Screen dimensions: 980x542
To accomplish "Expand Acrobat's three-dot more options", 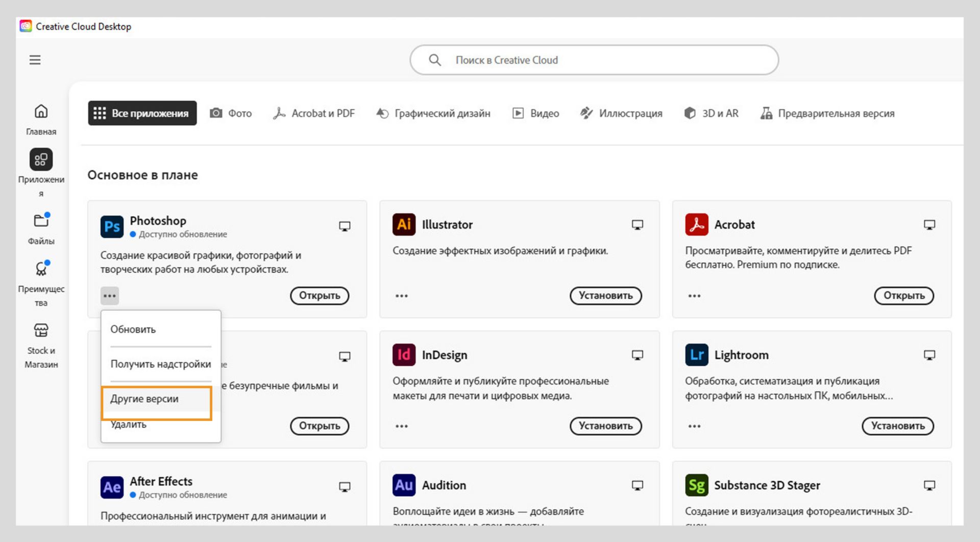I will coord(694,296).
